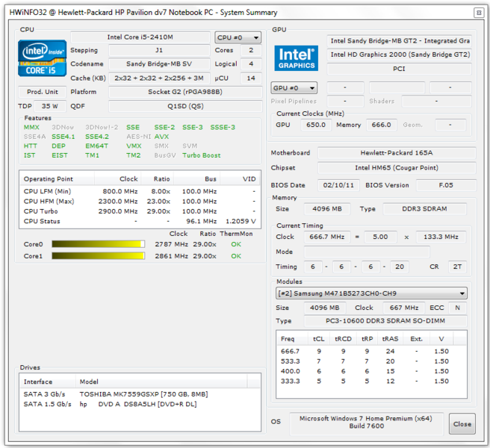
Task: Select the Interface column header in Drives
Action: (x=48, y=382)
